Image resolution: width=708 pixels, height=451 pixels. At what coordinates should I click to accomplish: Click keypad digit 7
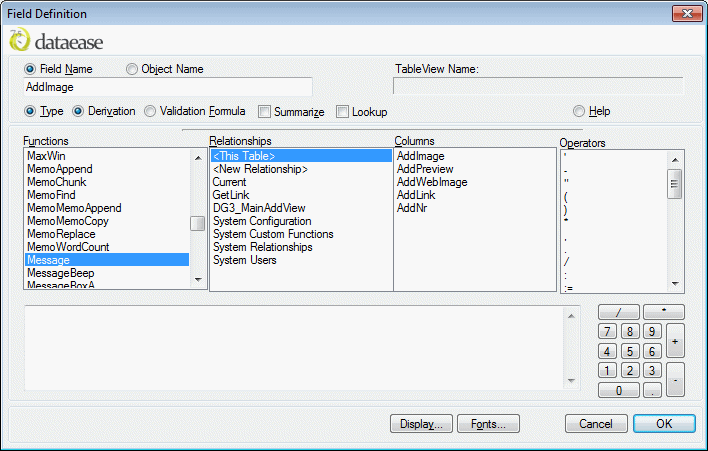coord(607,332)
